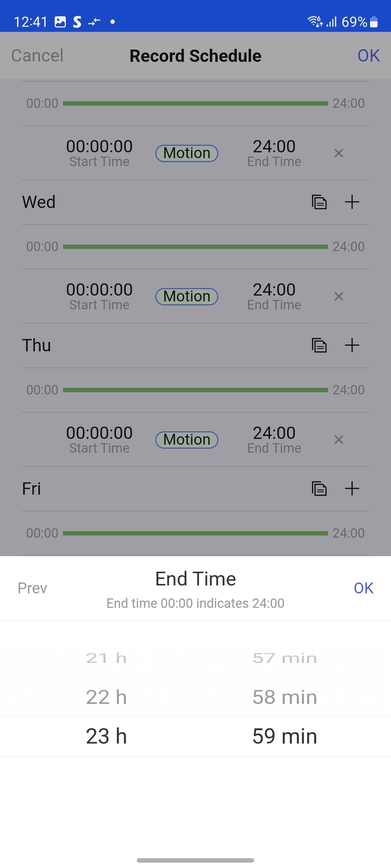Toggle the Motion type above Wed label

[x=187, y=153]
